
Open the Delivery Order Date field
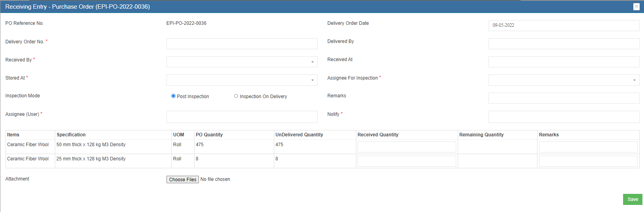pos(563,26)
